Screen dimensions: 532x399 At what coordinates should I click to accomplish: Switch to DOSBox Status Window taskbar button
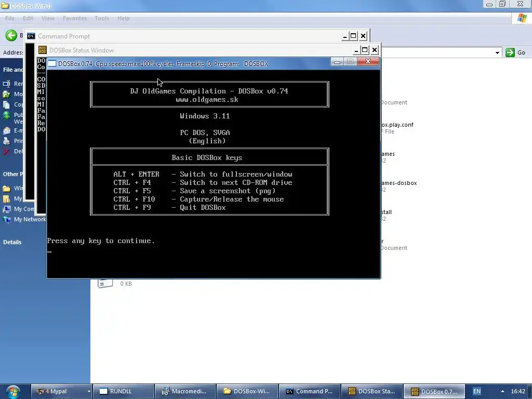click(372, 391)
